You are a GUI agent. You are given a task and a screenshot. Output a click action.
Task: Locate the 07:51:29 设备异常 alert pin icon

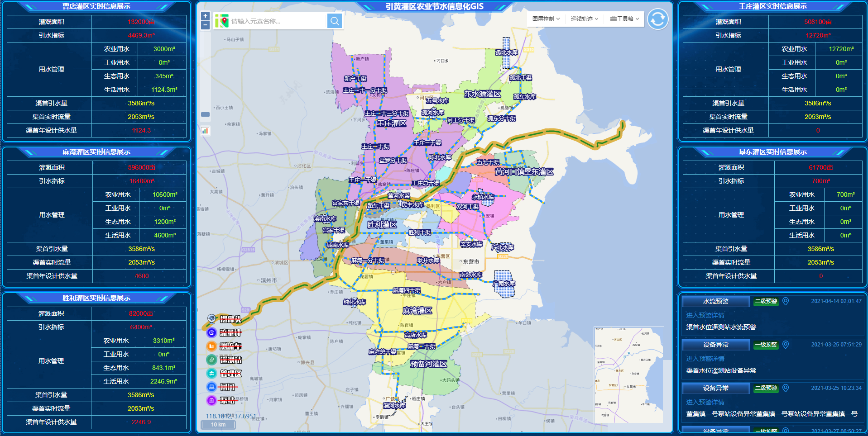point(786,345)
